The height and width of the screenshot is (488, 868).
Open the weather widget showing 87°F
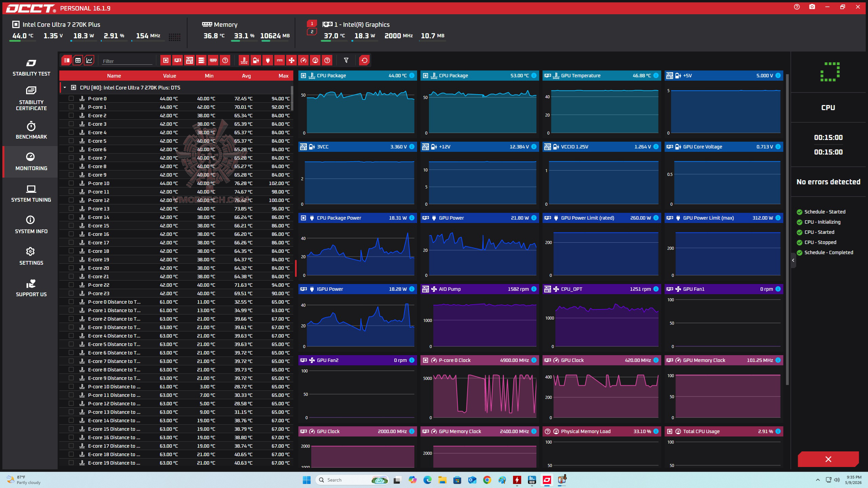coord(24,480)
